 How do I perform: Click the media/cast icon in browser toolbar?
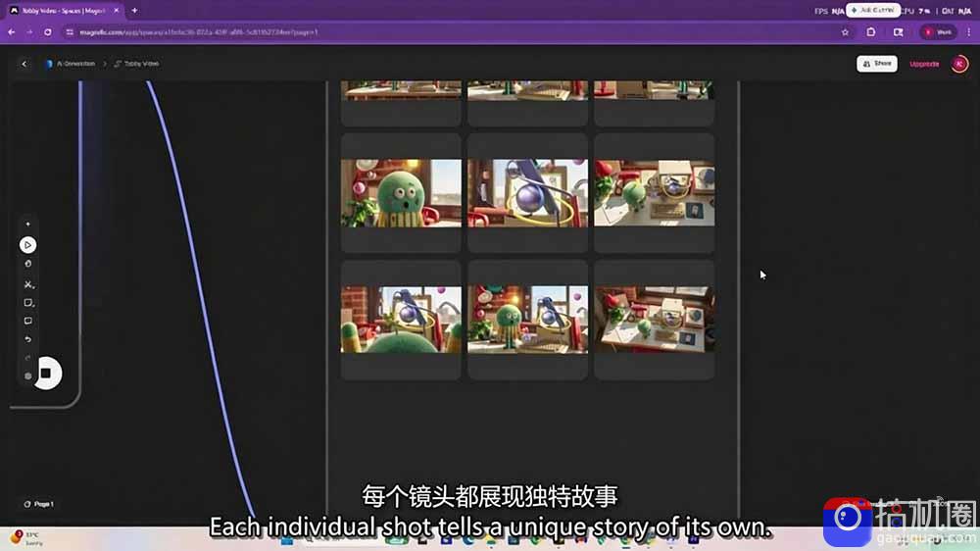click(x=898, y=32)
